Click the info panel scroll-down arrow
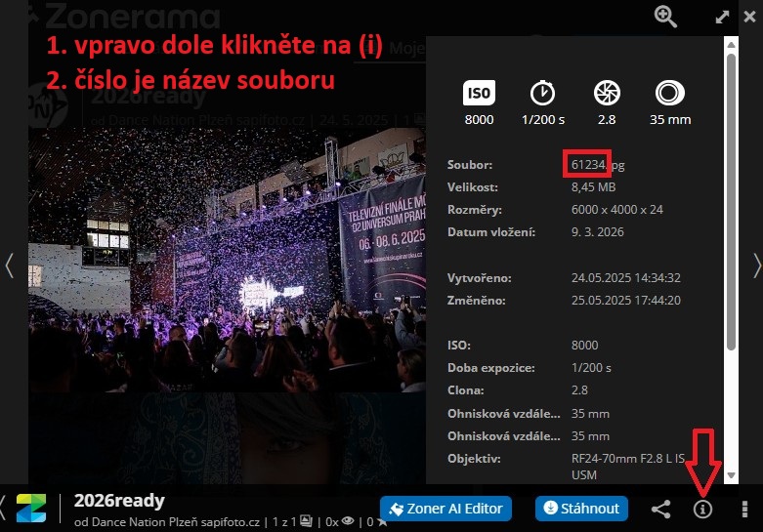The height and width of the screenshot is (532, 763). (731, 475)
